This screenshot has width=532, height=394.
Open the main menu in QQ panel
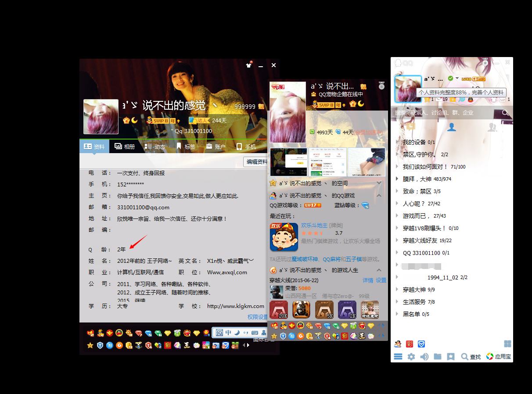point(398,357)
